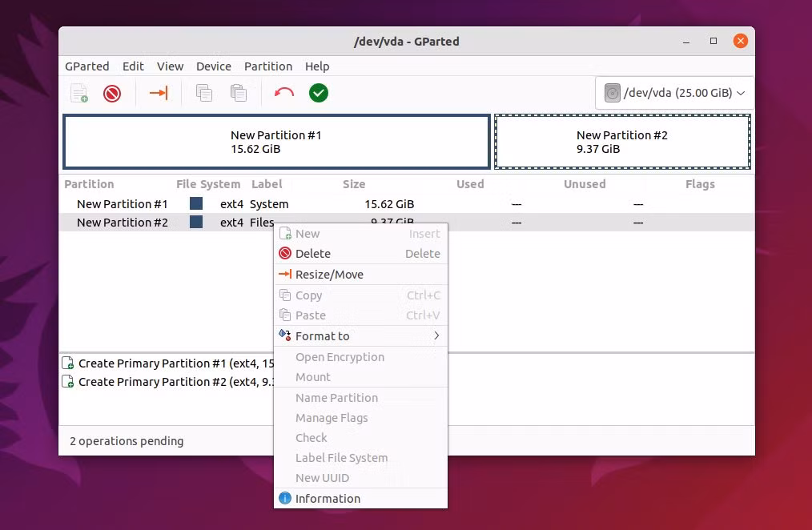Screen dimensions: 812x530
Task: Choose Resize/Move from the context menu
Action: 360,275
